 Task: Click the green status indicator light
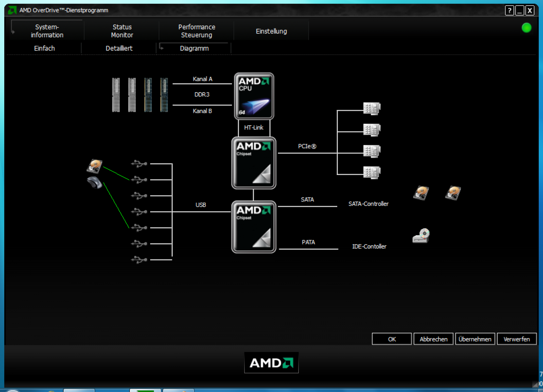click(526, 28)
